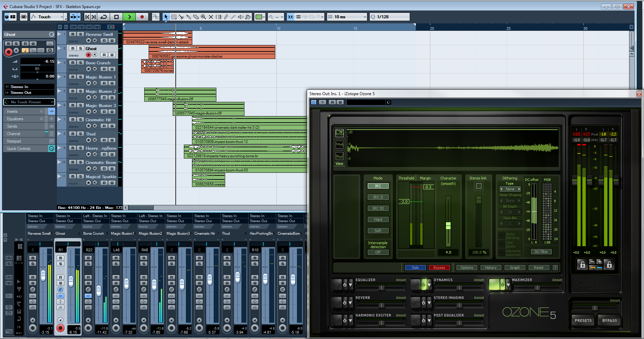
Task: Toggle Intersample detection Off button
Action: coord(378,252)
